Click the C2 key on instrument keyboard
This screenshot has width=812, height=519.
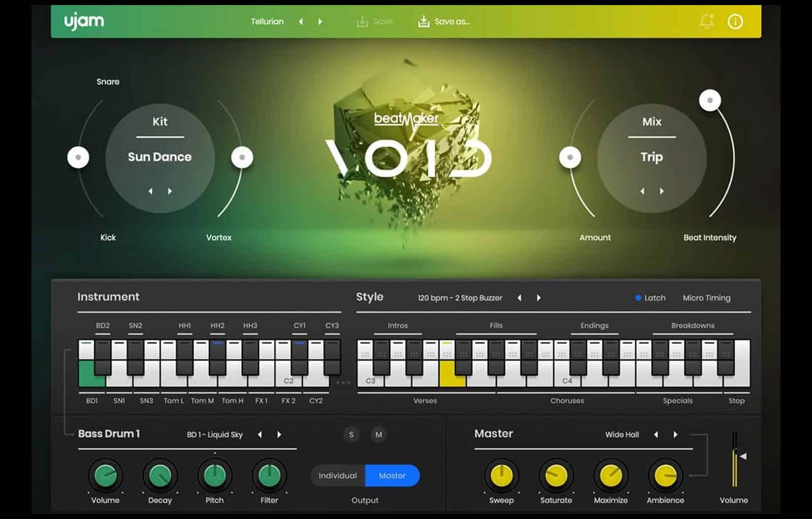(x=289, y=381)
